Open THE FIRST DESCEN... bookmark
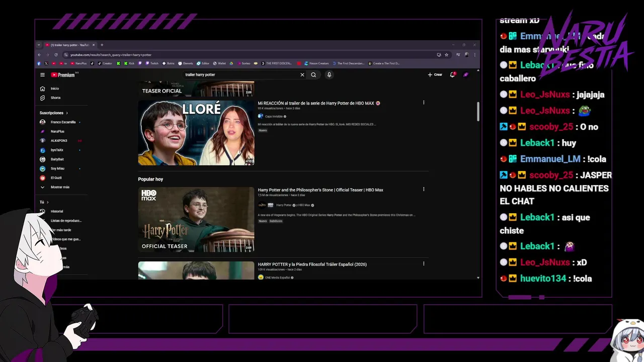 (276, 63)
